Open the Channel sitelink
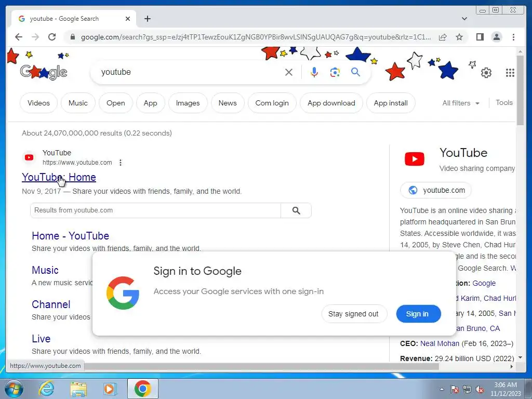 click(51, 304)
